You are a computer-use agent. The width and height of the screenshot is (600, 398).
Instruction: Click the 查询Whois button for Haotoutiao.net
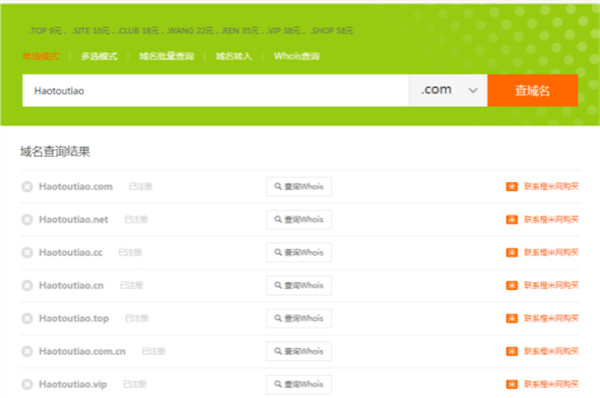click(x=299, y=220)
